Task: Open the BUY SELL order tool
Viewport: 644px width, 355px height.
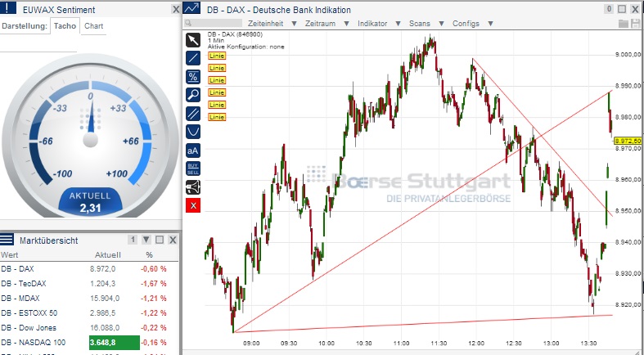Action: (193, 169)
